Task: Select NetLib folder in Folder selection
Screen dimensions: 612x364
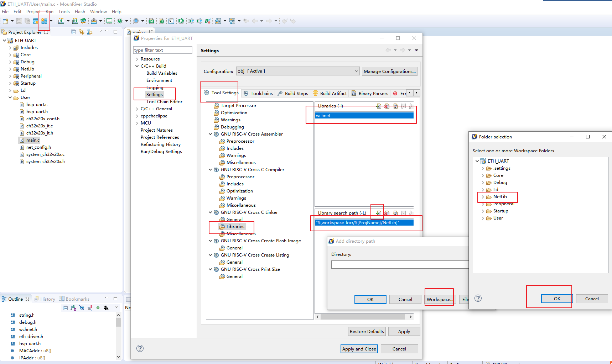Action: coord(500,197)
